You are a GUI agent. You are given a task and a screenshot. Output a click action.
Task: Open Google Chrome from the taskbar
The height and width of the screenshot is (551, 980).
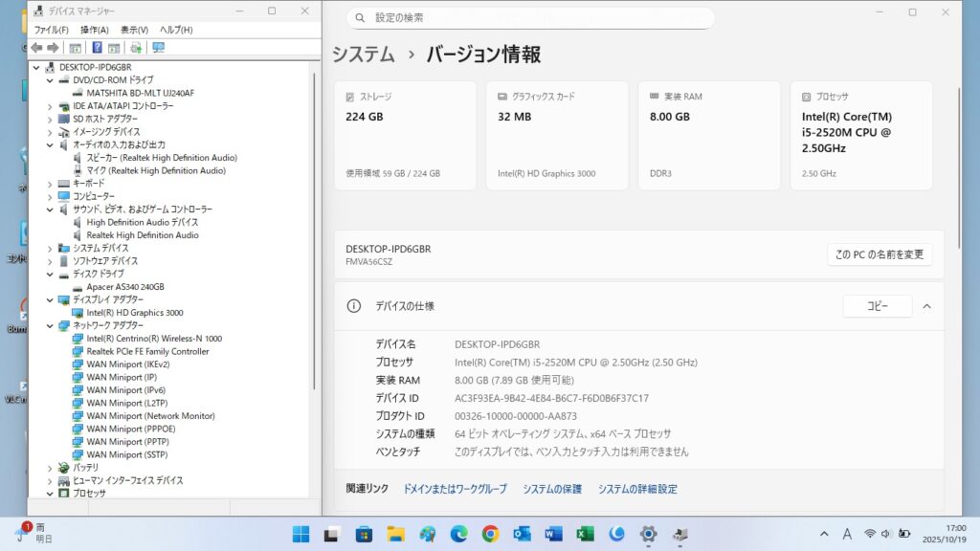(x=490, y=534)
